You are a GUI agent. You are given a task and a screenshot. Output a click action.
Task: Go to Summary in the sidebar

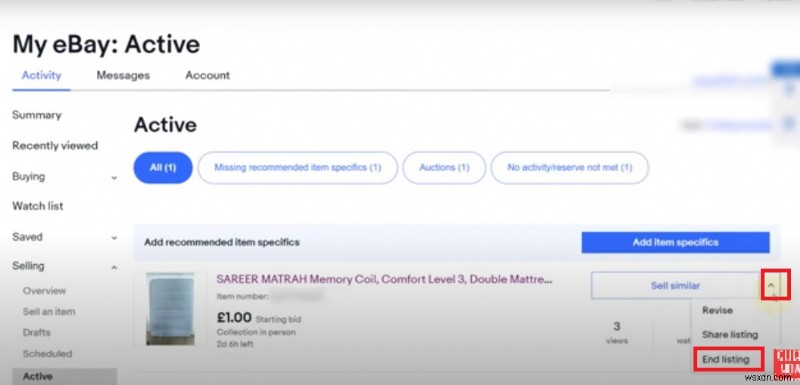(x=37, y=115)
